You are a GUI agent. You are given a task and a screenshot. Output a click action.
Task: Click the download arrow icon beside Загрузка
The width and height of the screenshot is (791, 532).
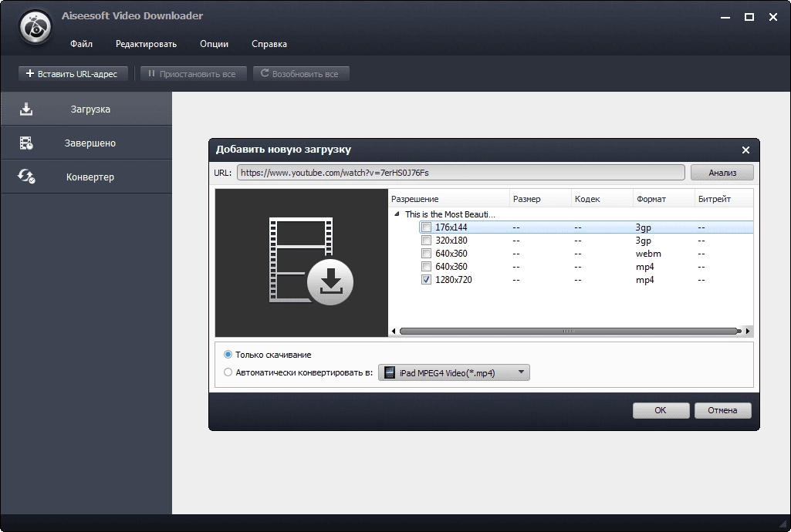[x=26, y=109]
